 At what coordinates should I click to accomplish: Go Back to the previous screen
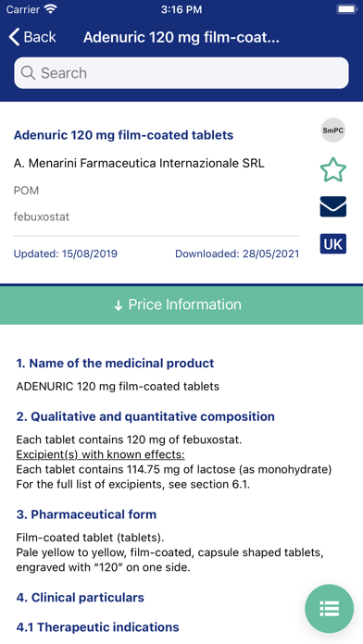click(32, 37)
